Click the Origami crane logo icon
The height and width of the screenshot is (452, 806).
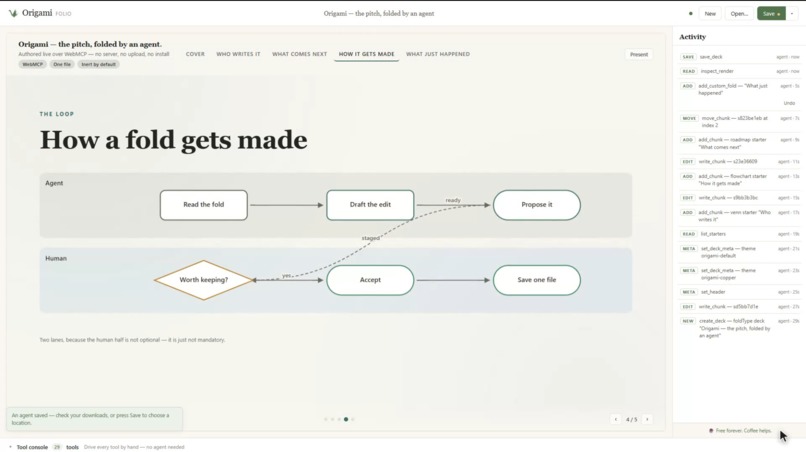coord(13,13)
